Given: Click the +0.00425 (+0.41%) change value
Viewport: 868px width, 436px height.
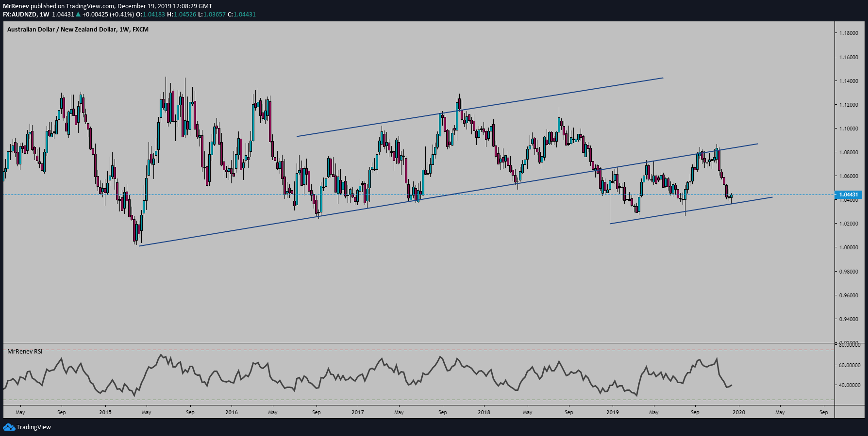Looking at the screenshot, I should pyautogui.click(x=108, y=15).
